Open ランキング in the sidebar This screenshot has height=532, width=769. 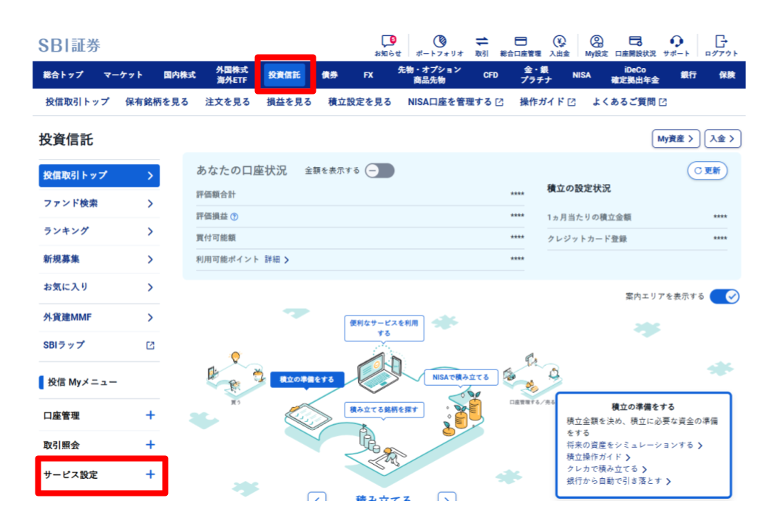coord(99,231)
